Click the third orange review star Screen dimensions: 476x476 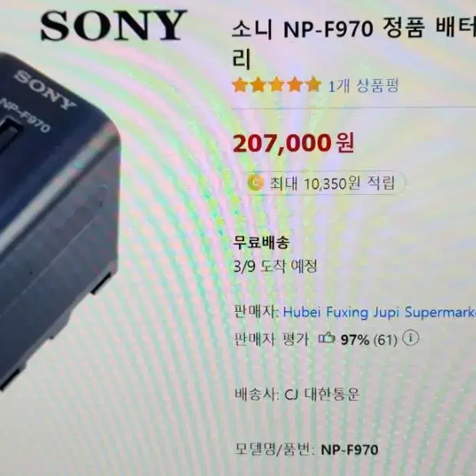point(276,85)
